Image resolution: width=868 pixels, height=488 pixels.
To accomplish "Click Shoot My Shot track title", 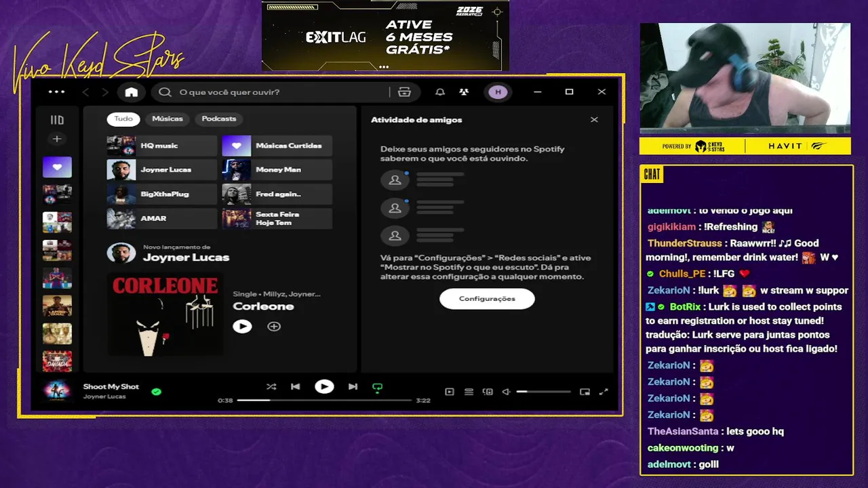I will 111,386.
